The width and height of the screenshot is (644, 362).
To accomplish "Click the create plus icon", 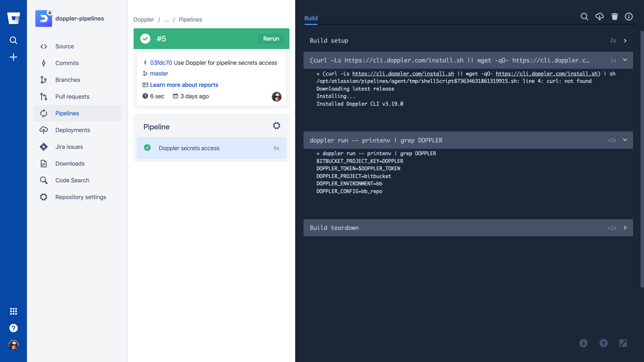I will click(13, 57).
